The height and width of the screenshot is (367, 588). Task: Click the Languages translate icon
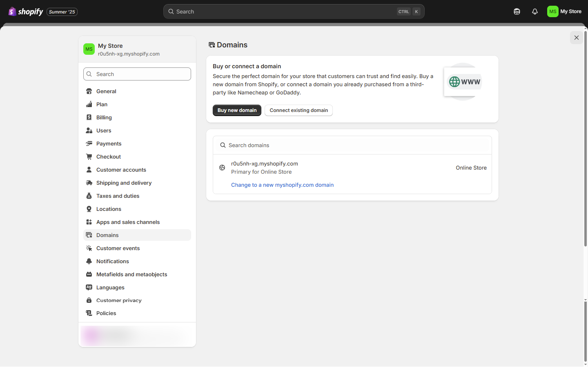pos(89,287)
